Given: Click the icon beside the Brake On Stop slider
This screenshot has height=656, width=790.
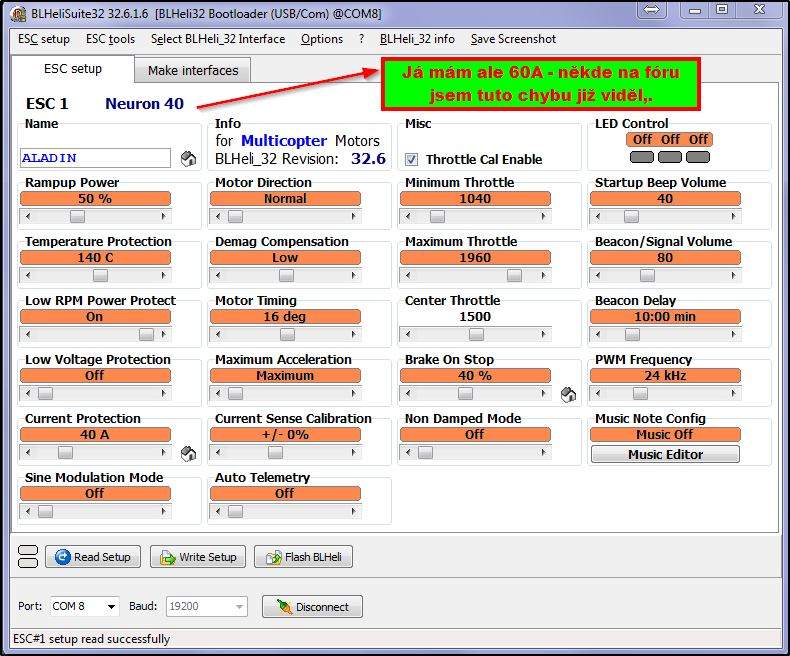Looking at the screenshot, I should 568,394.
